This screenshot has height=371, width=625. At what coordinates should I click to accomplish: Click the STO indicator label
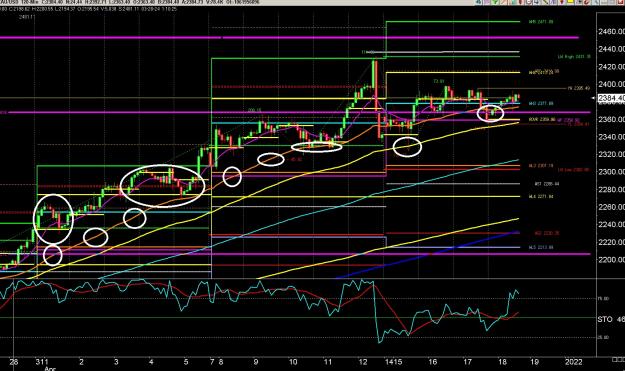pos(605,319)
